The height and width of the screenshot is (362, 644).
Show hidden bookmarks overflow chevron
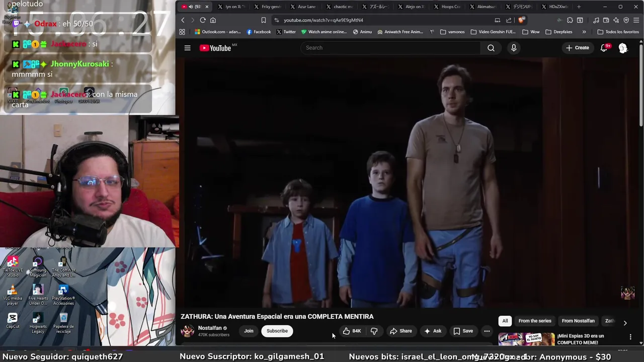click(584, 32)
